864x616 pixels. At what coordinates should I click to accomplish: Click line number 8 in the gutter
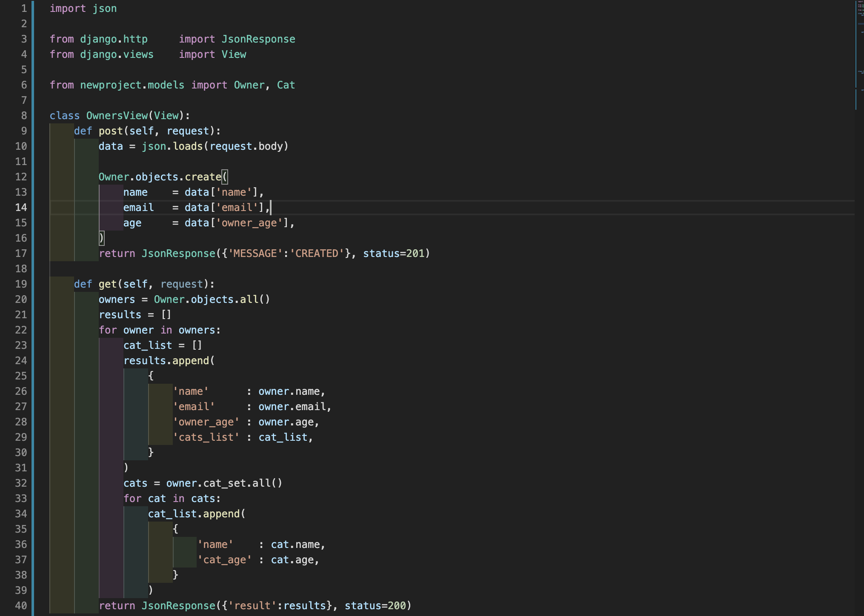tap(24, 116)
